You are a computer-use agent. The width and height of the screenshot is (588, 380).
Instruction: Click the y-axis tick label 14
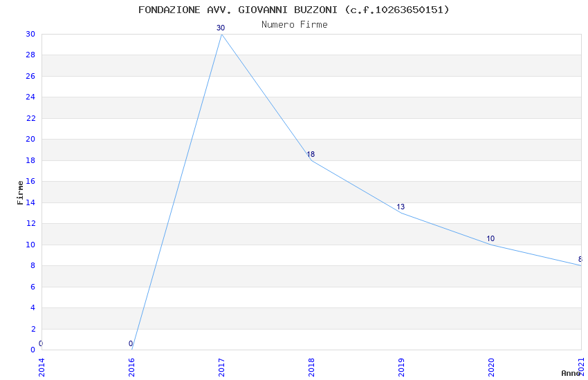coord(30,202)
